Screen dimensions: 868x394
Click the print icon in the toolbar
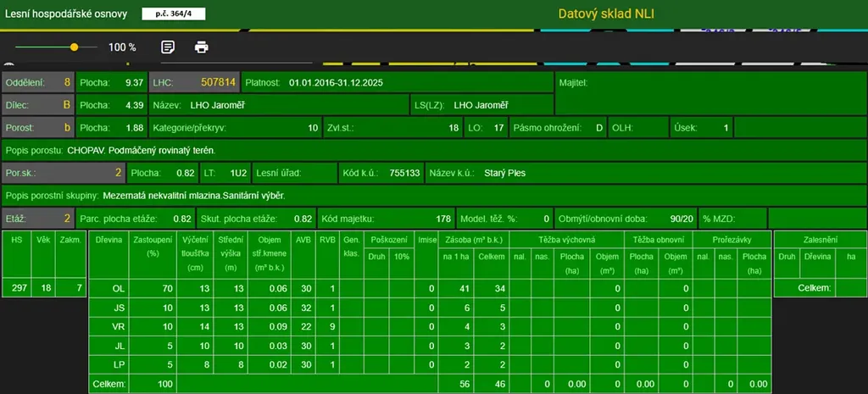[x=202, y=47]
